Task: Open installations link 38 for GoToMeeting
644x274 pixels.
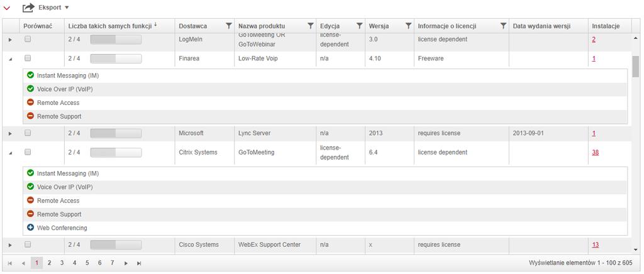Action: pos(595,152)
